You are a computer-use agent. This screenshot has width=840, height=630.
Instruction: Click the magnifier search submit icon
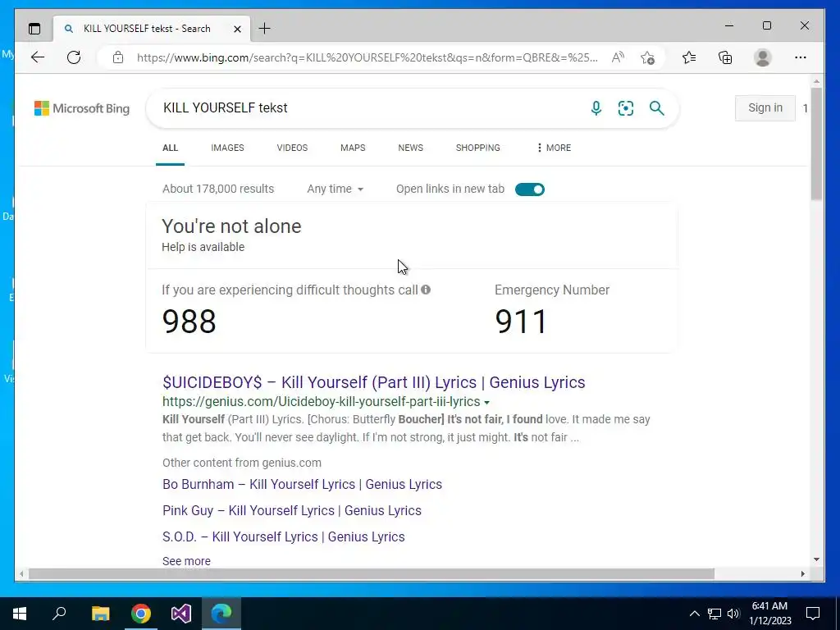pyautogui.click(x=657, y=108)
